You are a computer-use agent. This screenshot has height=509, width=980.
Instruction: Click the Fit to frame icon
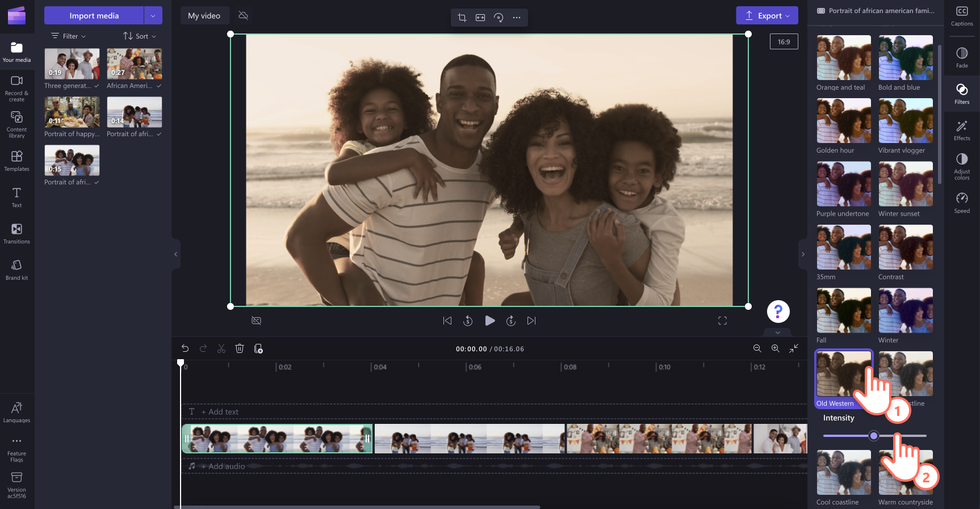(480, 18)
